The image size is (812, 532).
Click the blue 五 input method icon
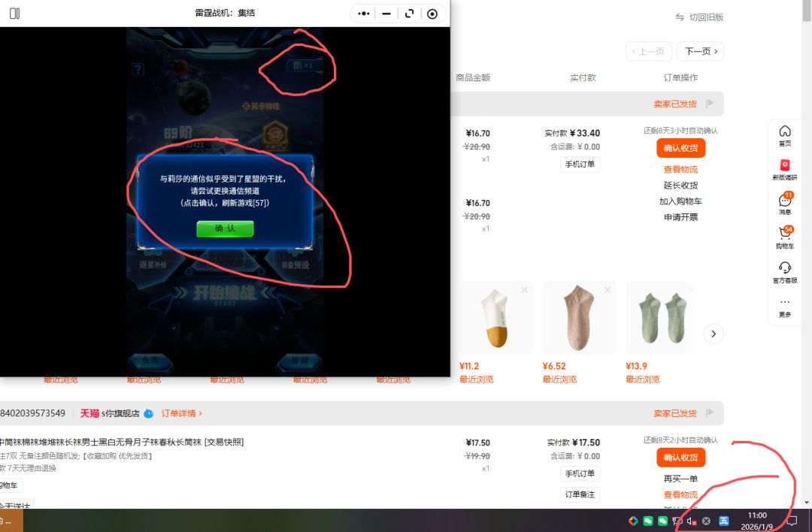coord(724,521)
